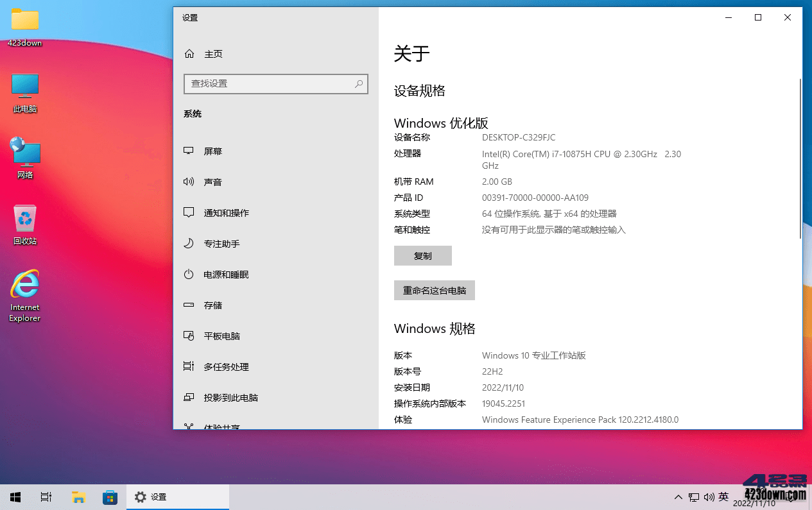The image size is (812, 510).
Task: Click 重命名这台电脑 to rename PC
Action: (434, 290)
